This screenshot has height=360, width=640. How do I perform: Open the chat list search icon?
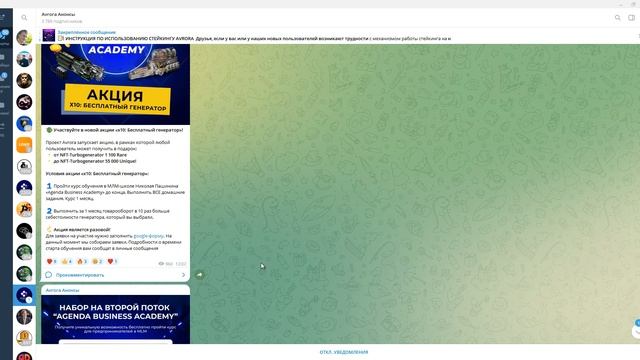(24, 18)
